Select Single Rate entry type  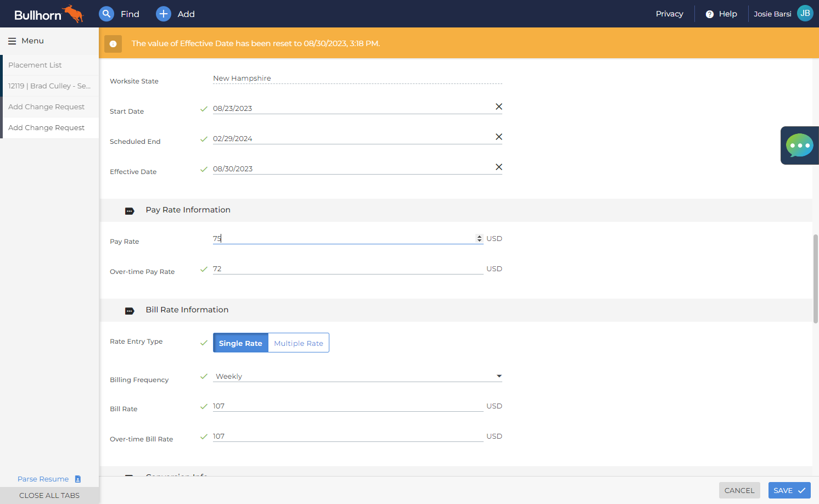[240, 343]
